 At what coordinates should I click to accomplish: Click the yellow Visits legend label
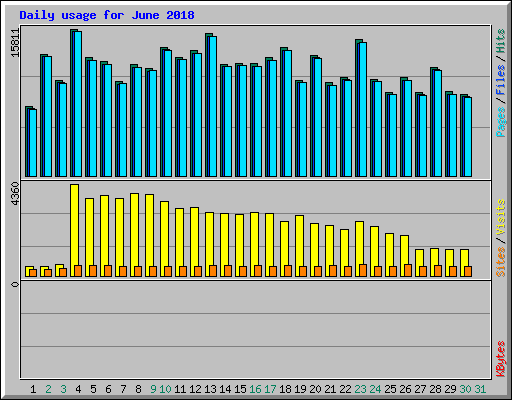pos(501,218)
